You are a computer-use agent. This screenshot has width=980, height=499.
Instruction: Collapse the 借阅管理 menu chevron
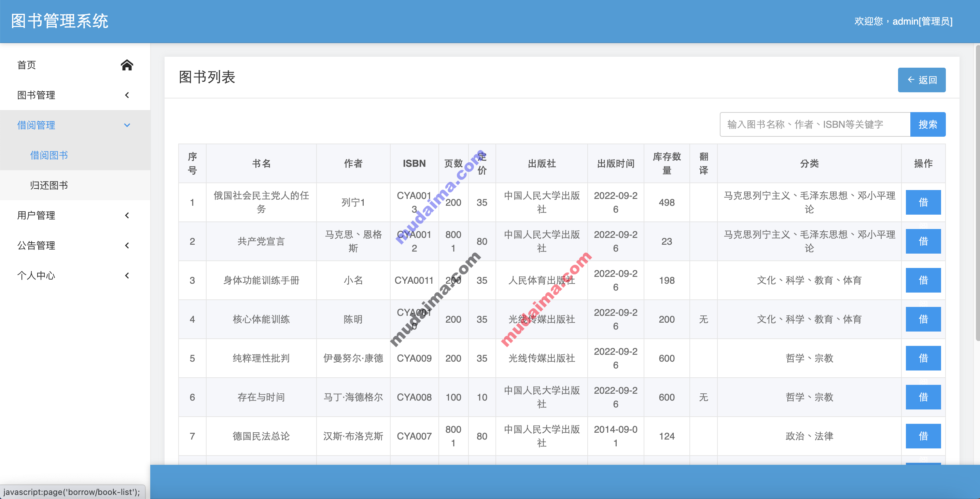(127, 125)
